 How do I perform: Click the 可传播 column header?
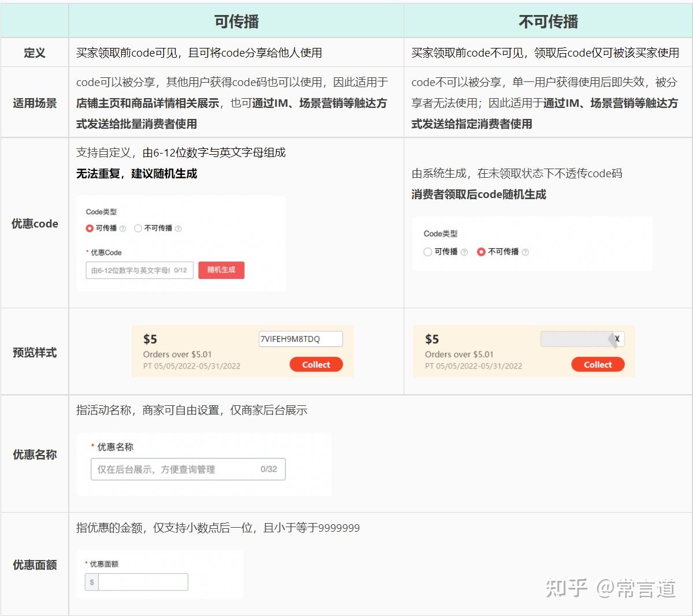(x=236, y=19)
